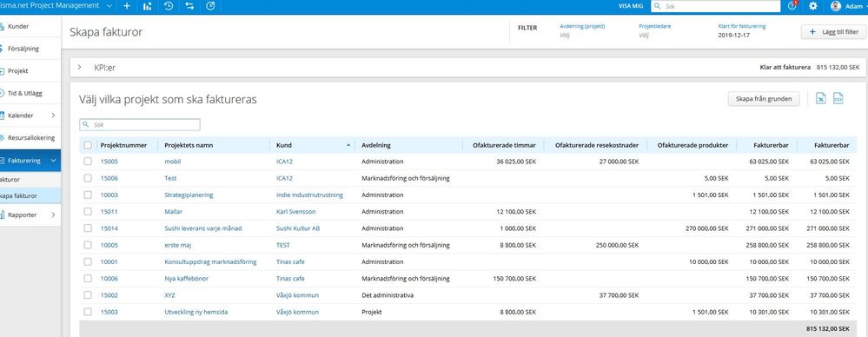
Task: Open project name Utveckling ny hemsida
Action: (196, 312)
